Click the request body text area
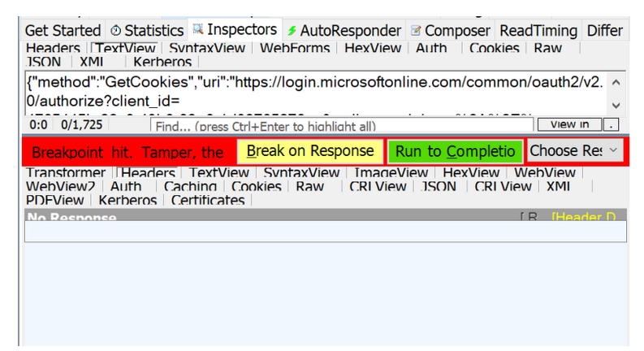Image resolution: width=644 pixels, height=351 pixels. pos(315,93)
